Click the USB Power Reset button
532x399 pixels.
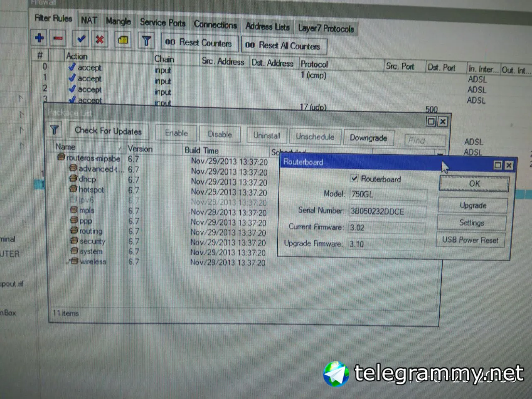tap(470, 240)
